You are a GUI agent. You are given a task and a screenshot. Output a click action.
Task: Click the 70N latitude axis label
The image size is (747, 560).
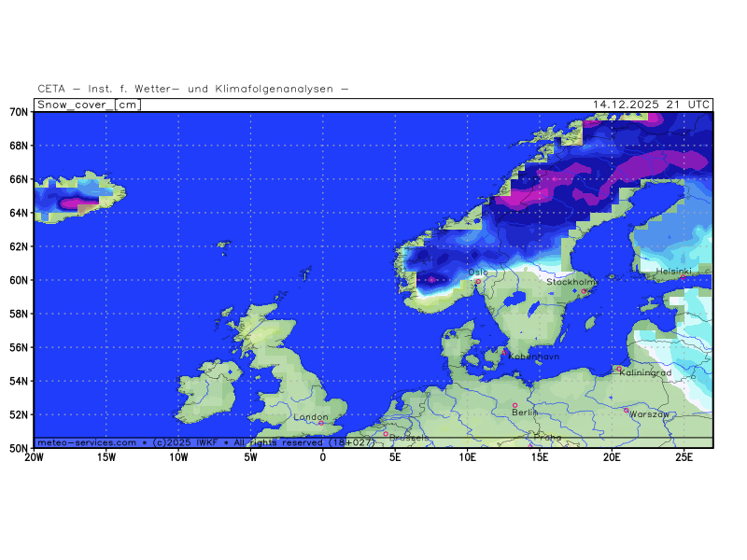(19, 113)
